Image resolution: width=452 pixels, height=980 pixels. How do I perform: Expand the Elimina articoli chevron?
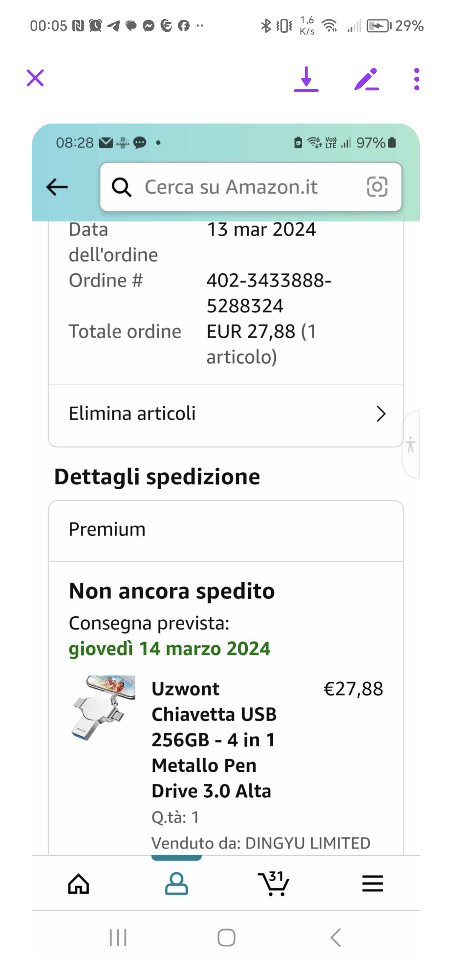[380, 414]
